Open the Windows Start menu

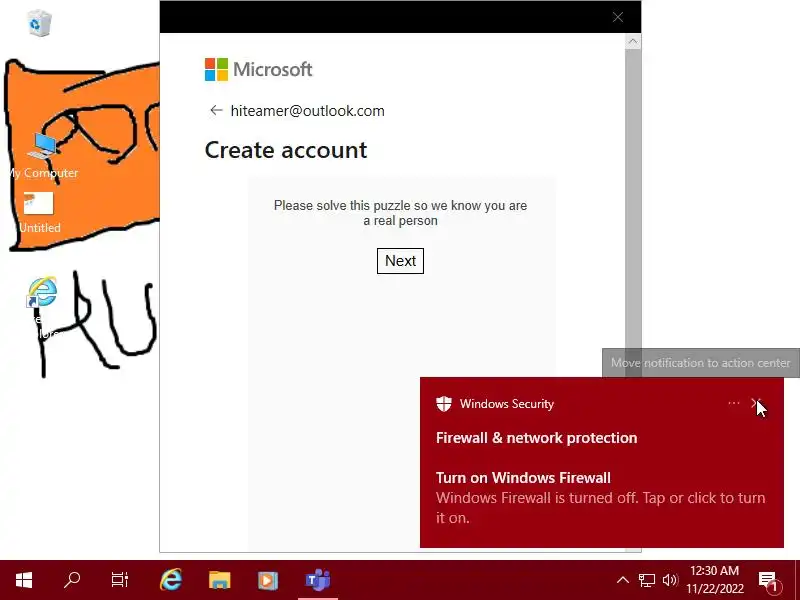click(23, 580)
